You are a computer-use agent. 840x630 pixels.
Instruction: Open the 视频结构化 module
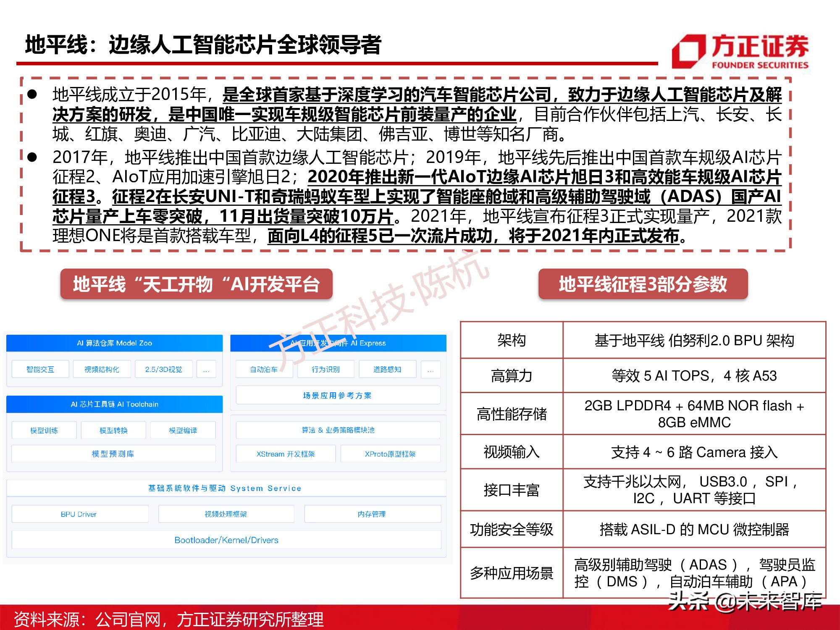pyautogui.click(x=102, y=369)
